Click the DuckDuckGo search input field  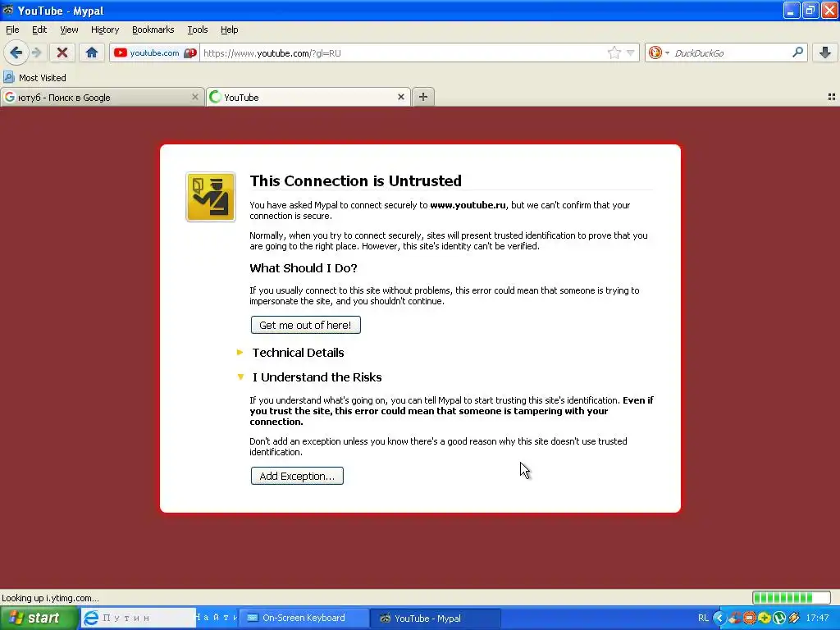[x=729, y=53]
